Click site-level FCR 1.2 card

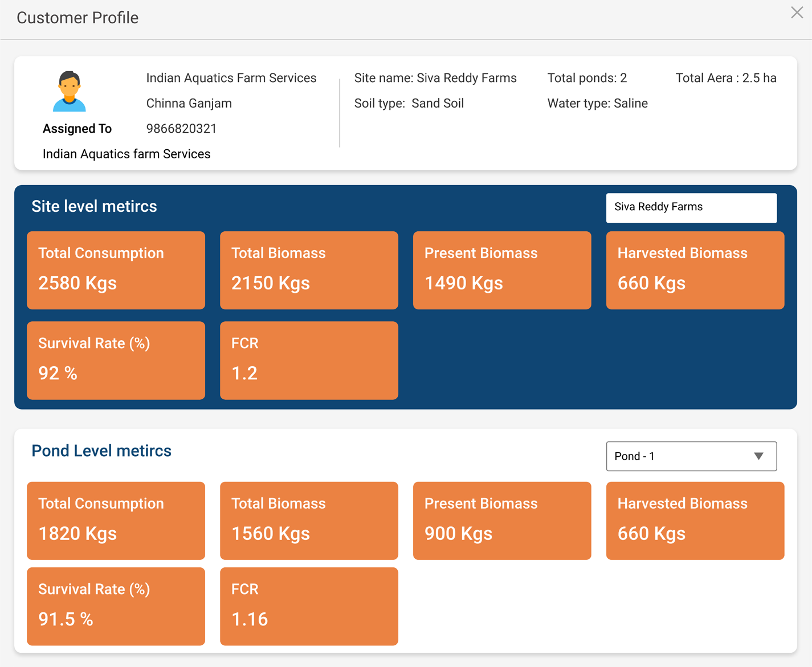(309, 360)
